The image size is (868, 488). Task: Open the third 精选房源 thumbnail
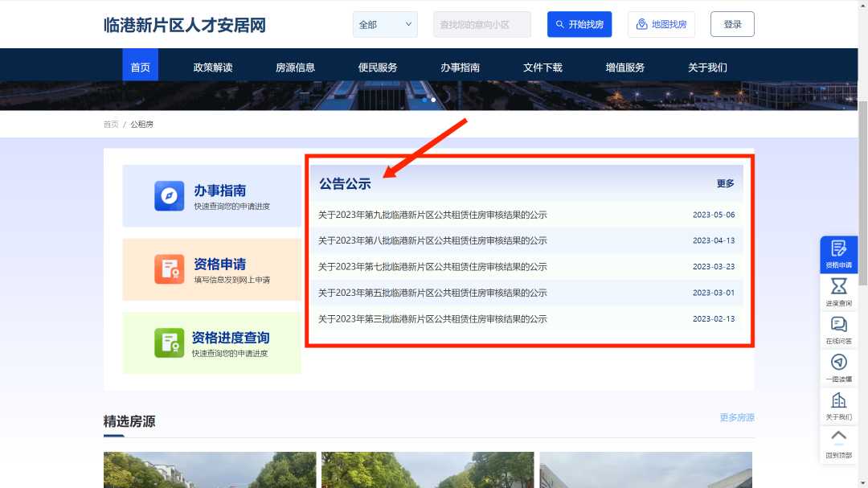[x=646, y=470]
